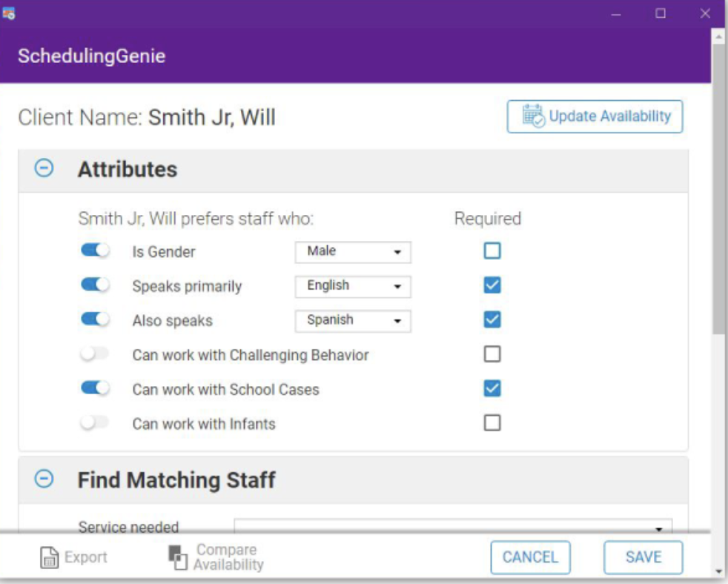Click the calendar icon on Update Availability

[533, 116]
